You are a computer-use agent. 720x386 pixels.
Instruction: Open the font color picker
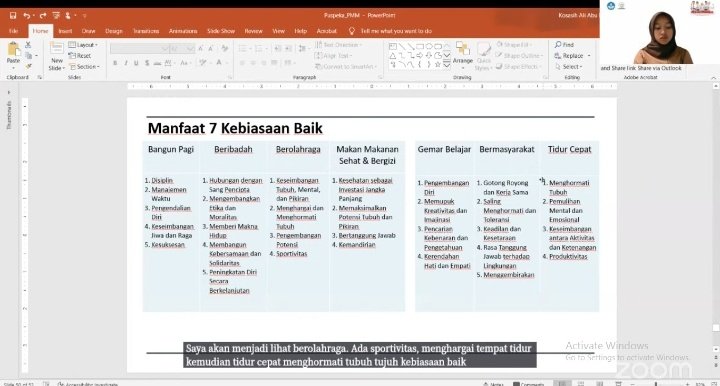pos(220,63)
